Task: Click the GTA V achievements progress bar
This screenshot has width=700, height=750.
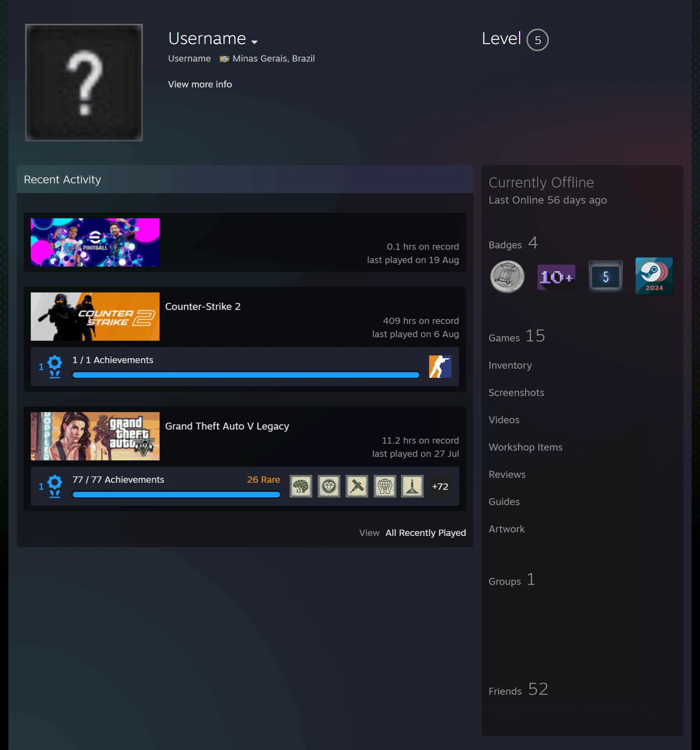Action: pos(176,495)
